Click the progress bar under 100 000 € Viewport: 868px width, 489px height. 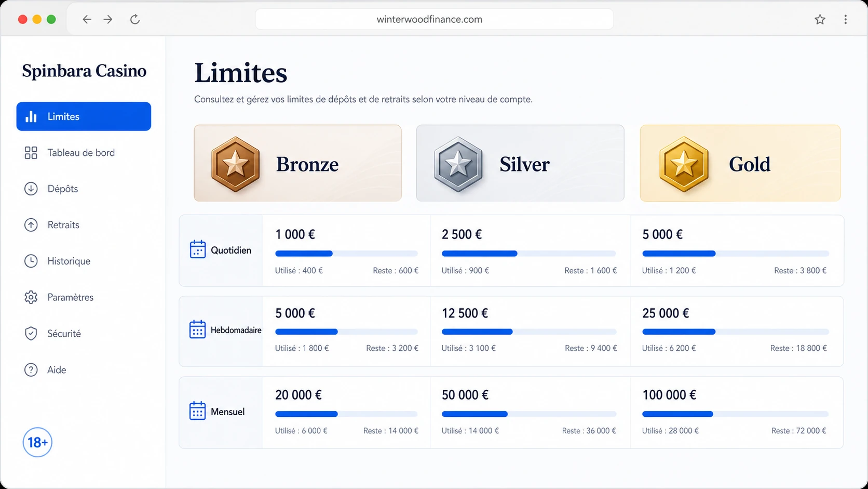[736, 414]
